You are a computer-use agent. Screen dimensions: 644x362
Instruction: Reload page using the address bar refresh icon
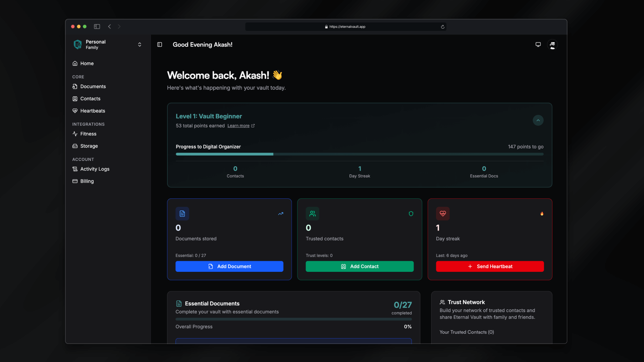point(443,27)
